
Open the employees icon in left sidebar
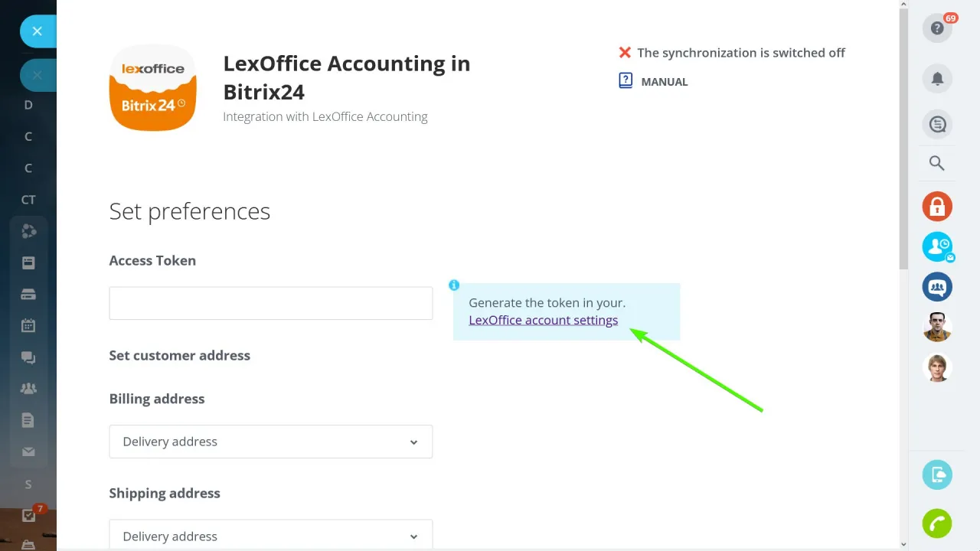point(28,388)
